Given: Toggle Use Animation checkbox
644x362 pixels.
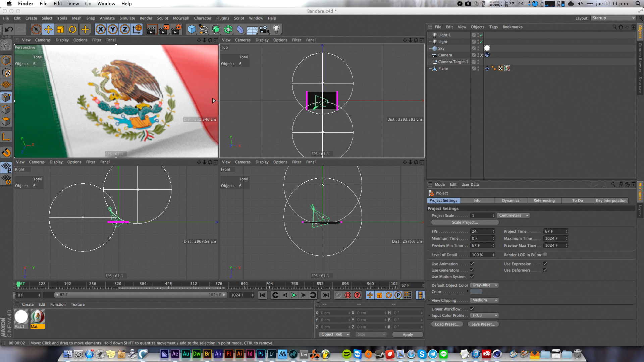Looking at the screenshot, I should (x=472, y=264).
